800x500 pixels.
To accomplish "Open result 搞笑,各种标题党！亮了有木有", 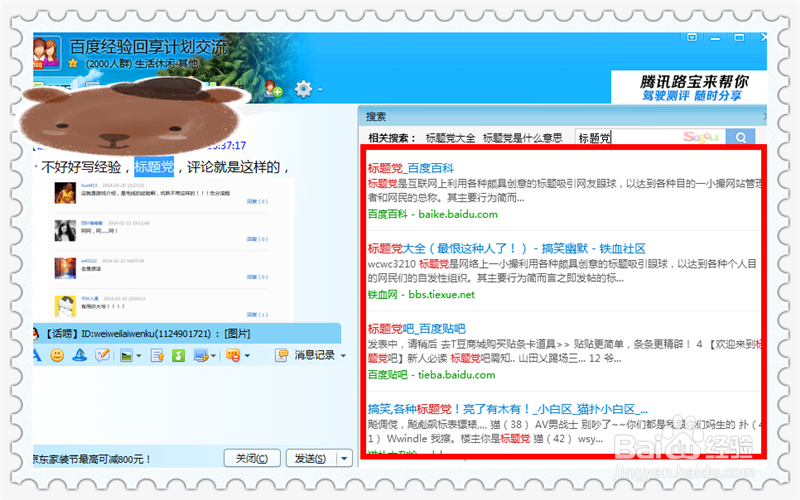I will pyautogui.click(x=508, y=409).
